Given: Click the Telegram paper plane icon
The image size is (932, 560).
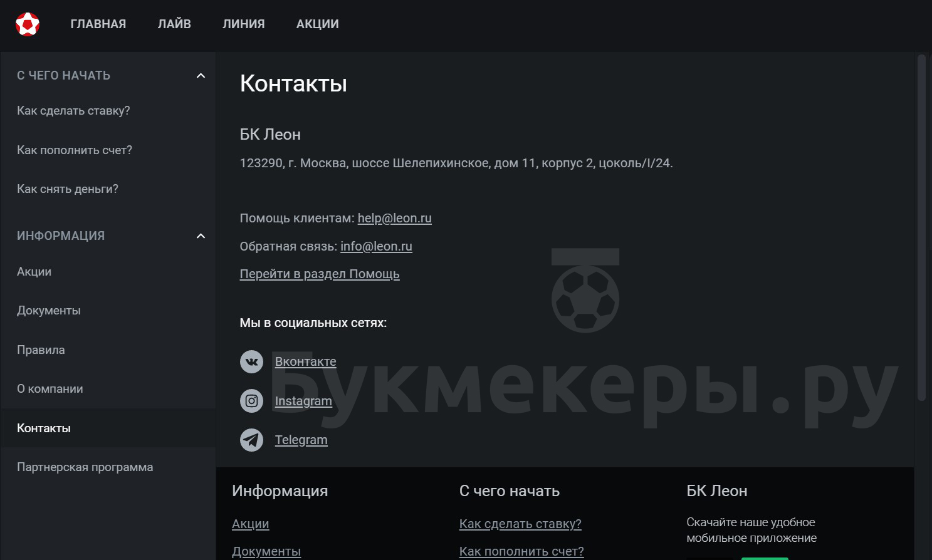Looking at the screenshot, I should pos(251,440).
